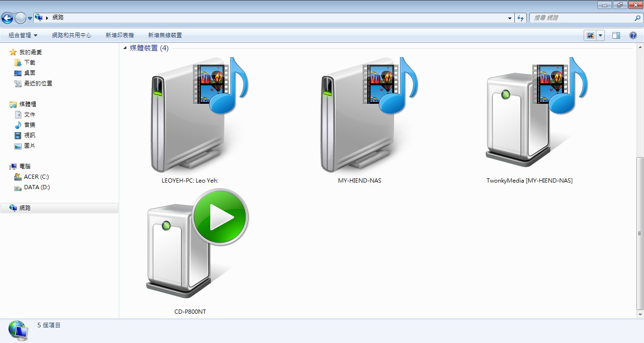This screenshot has width=644, height=343.
Task: Click the recent places icon beside 最近的位置
Action: pos(18,84)
